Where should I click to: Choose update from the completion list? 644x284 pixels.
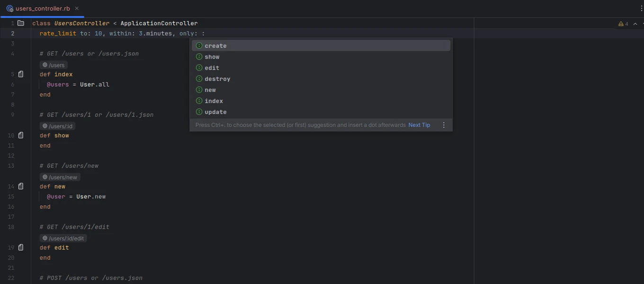coord(321,112)
